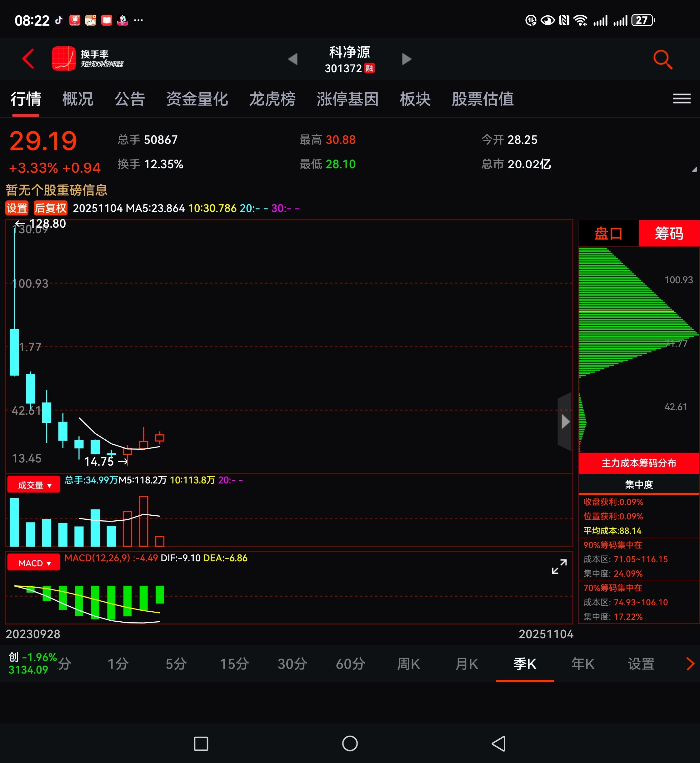
Task: Open the 成交量 indicator dropdown
Action: pyautogui.click(x=34, y=485)
